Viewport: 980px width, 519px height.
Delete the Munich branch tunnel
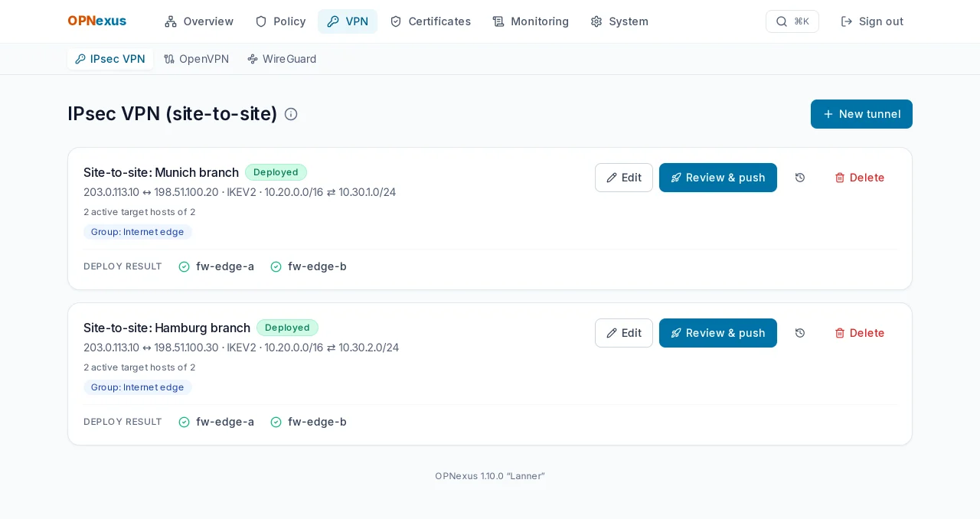pyautogui.click(x=859, y=178)
